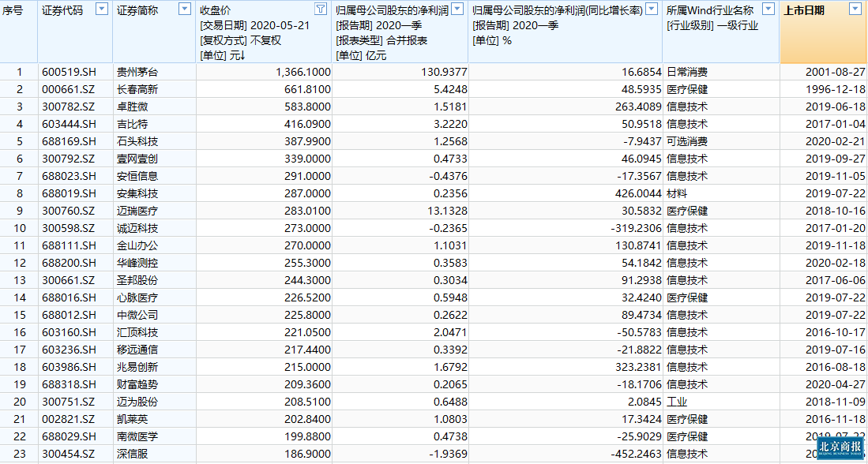This screenshot has width=868, height=464.
Task: Click net profit value 13.1328
Action: 447,211
